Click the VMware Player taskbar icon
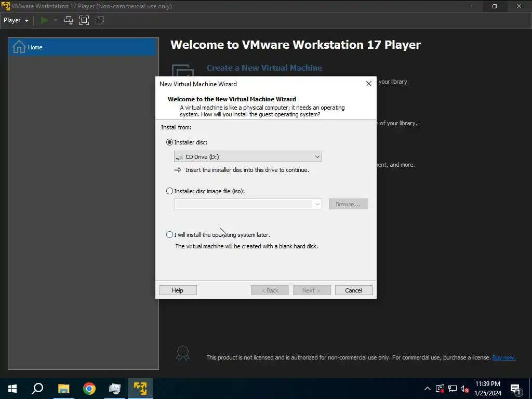 140,389
